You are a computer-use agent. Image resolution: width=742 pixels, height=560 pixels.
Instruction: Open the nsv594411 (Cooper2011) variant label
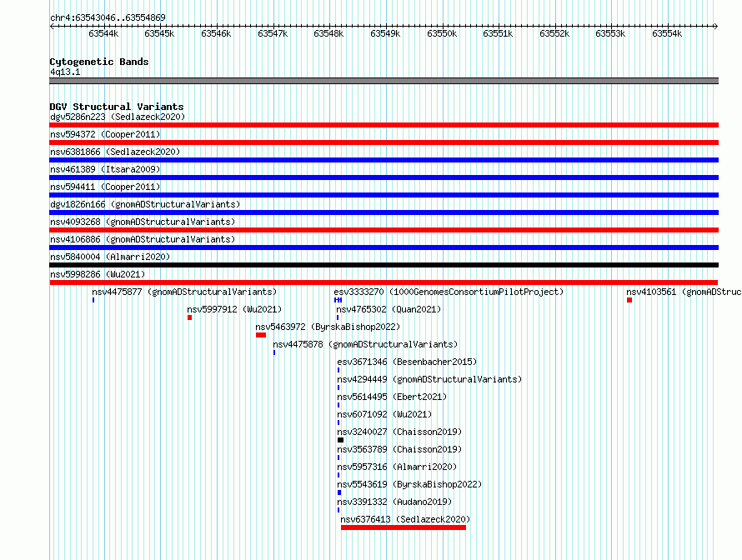pyautogui.click(x=105, y=187)
